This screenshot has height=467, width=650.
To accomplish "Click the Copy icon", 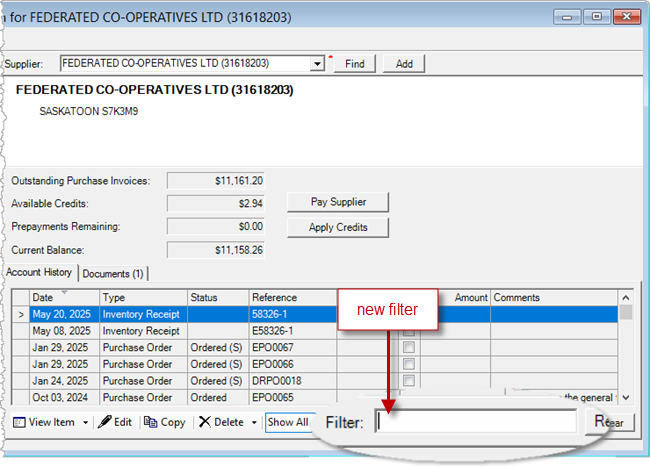I will coord(150,422).
